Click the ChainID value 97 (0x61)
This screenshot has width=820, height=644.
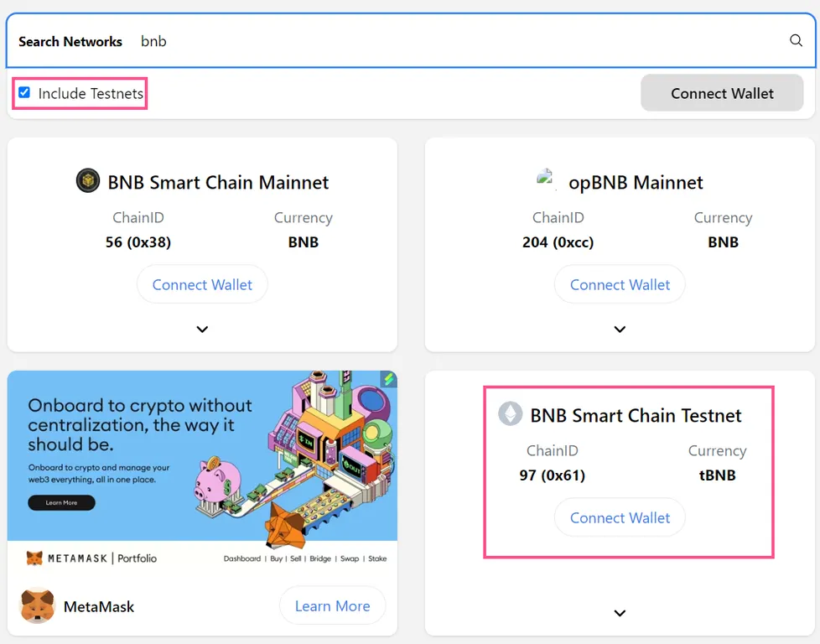click(553, 475)
